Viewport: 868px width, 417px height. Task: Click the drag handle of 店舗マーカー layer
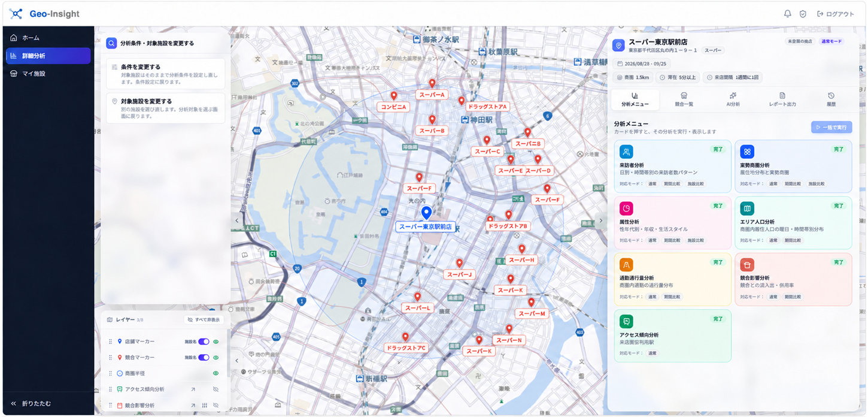pos(110,342)
